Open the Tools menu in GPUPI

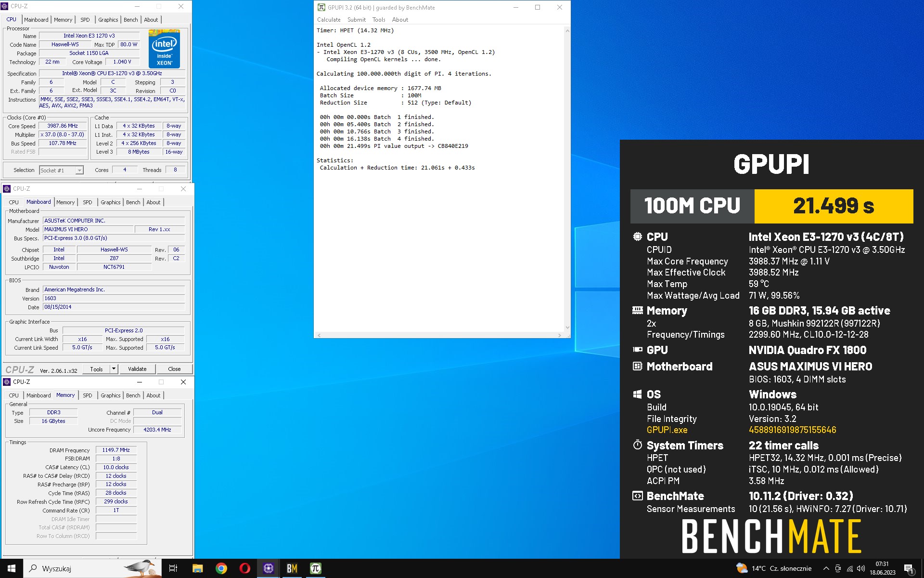tap(379, 20)
